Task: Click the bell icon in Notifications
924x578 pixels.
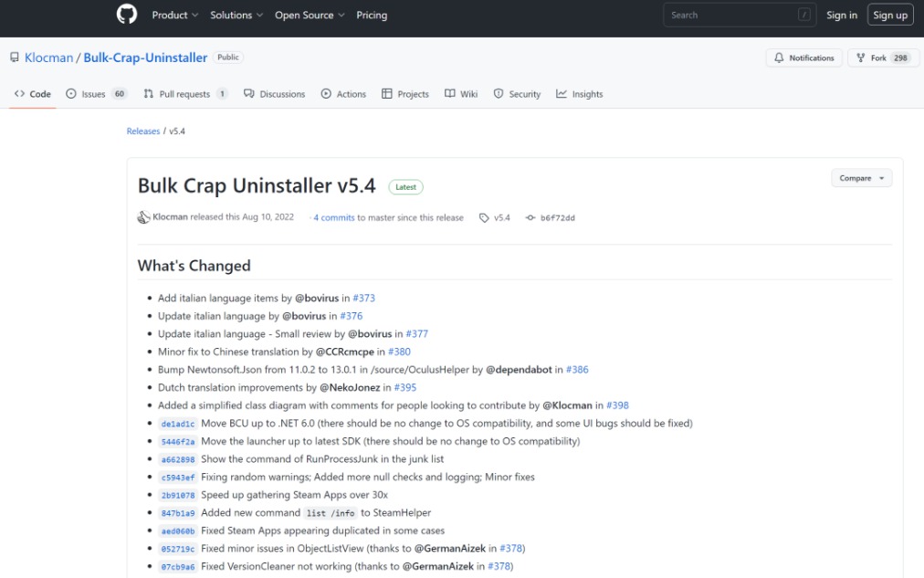Action: click(x=779, y=58)
